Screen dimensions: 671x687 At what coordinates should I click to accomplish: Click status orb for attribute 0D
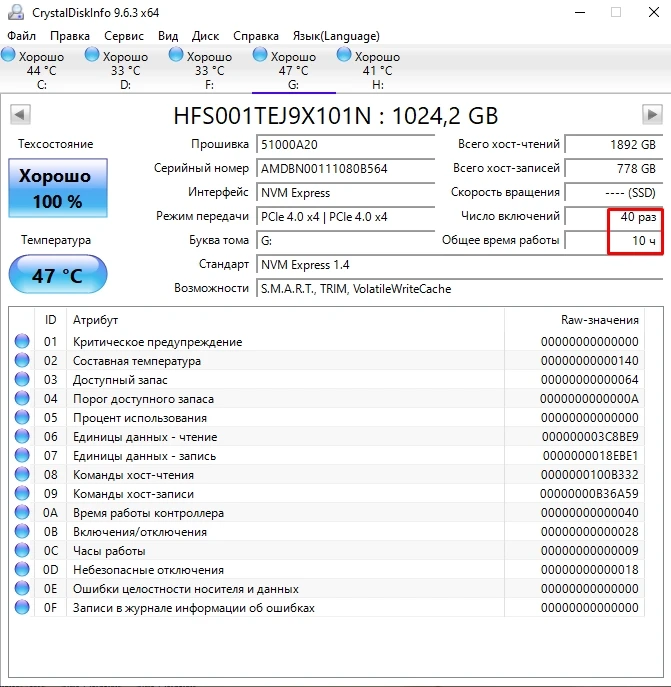[22, 569]
